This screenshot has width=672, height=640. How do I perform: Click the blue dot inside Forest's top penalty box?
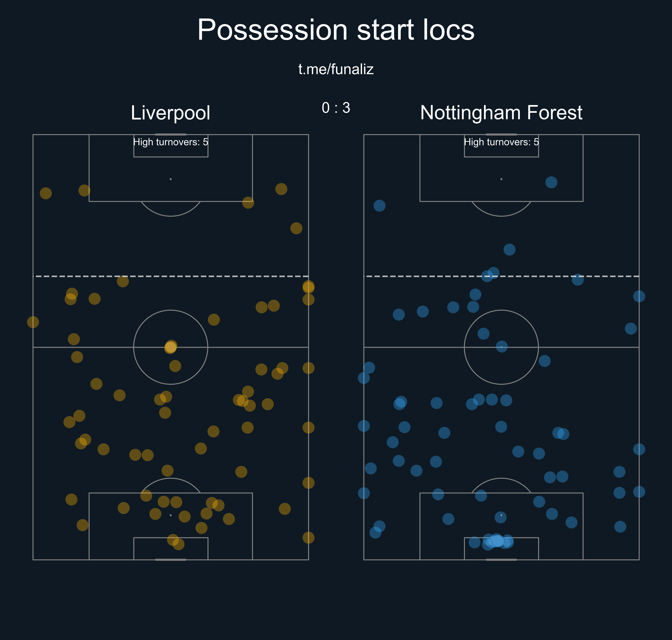pyautogui.click(x=551, y=182)
